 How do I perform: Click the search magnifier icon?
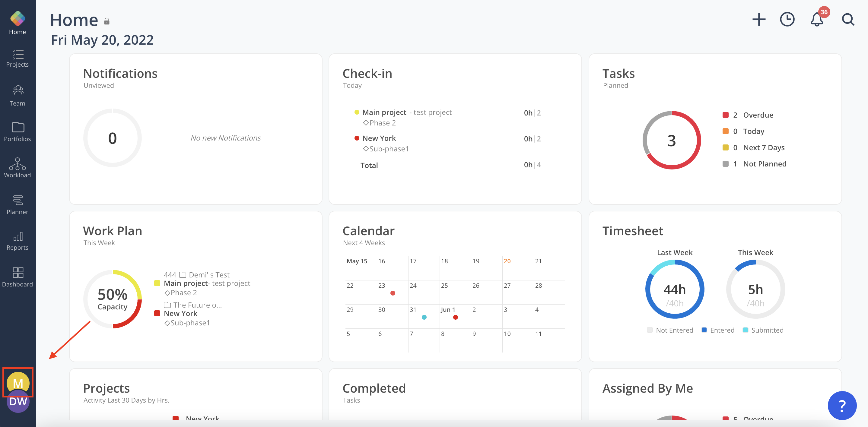(848, 20)
